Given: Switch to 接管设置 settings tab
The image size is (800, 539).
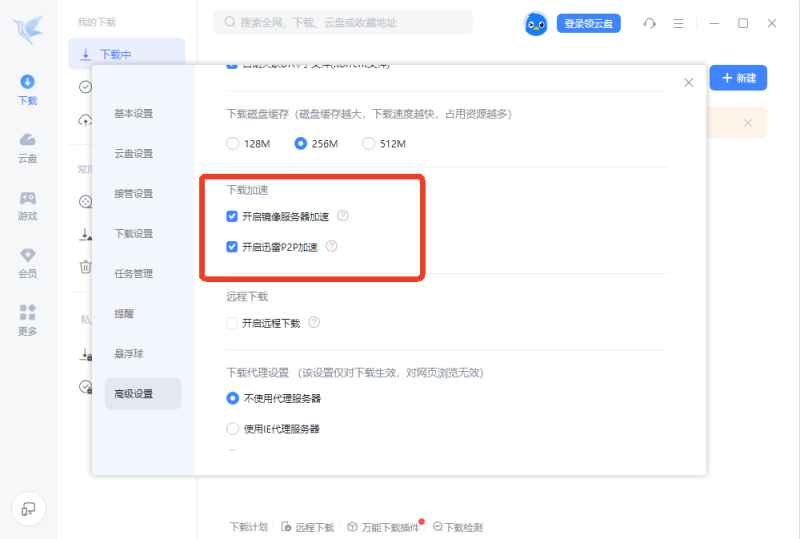Looking at the screenshot, I should coord(134,193).
